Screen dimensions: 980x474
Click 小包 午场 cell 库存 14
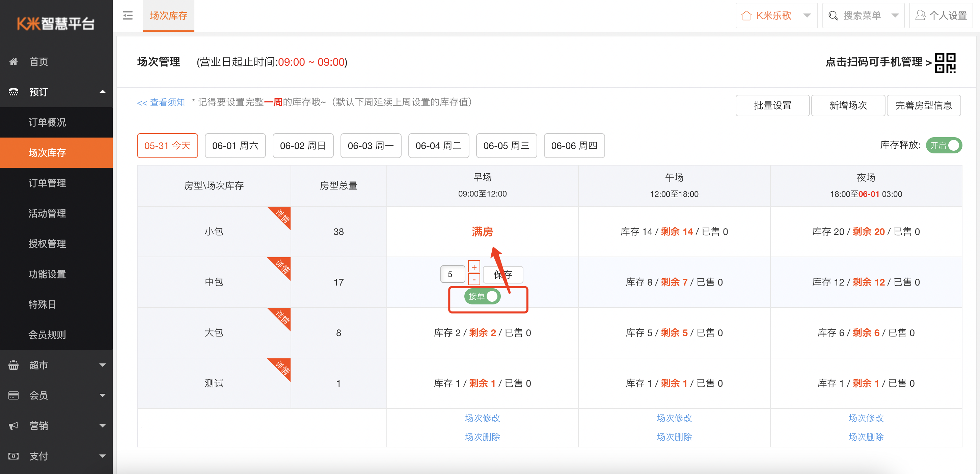point(674,232)
